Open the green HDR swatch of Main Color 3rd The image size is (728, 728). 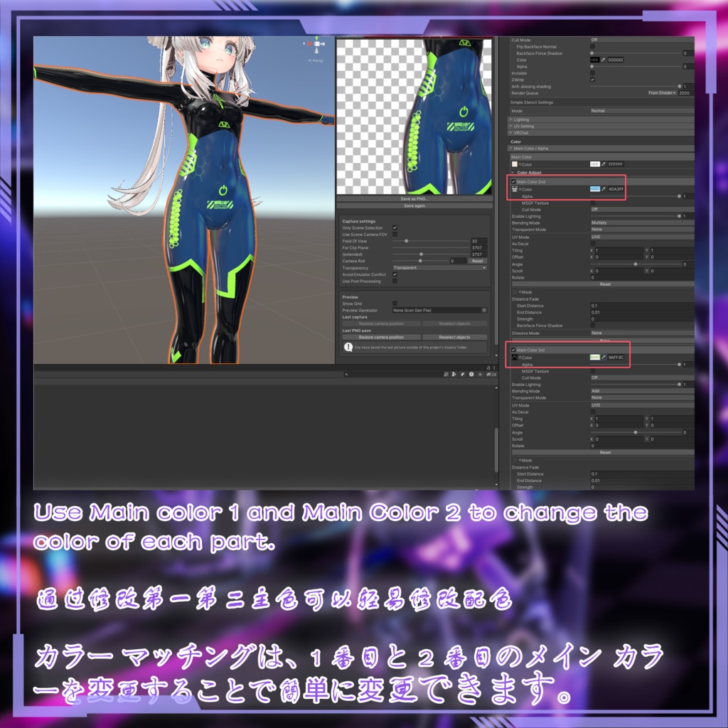click(x=595, y=358)
